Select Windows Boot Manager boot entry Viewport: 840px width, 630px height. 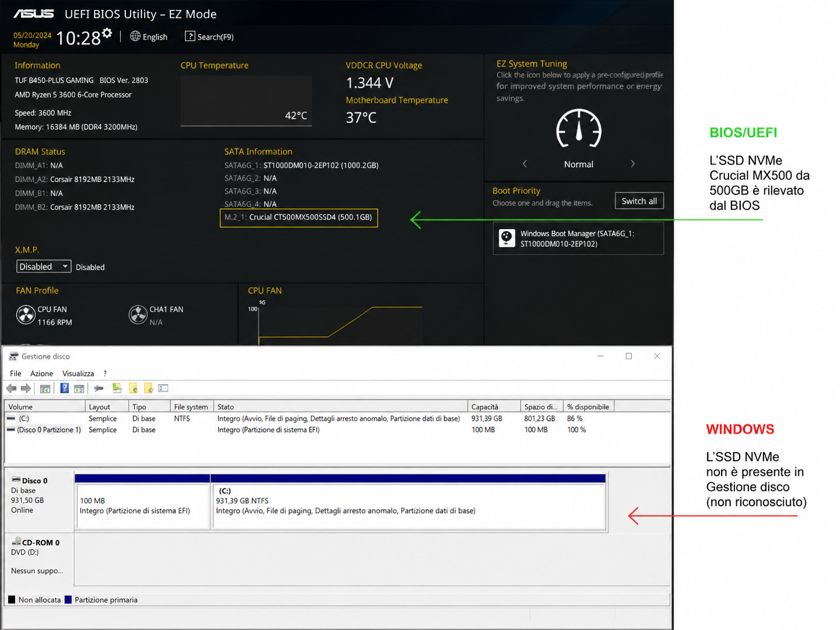[x=578, y=238]
